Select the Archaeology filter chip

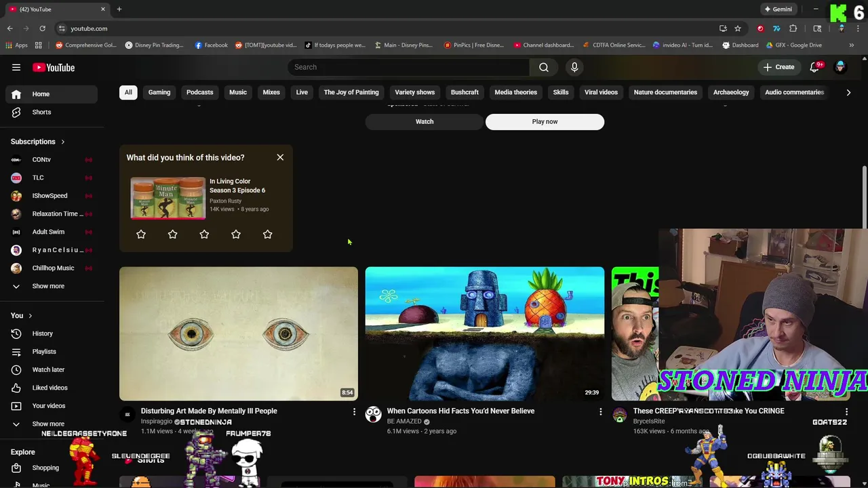click(x=731, y=92)
